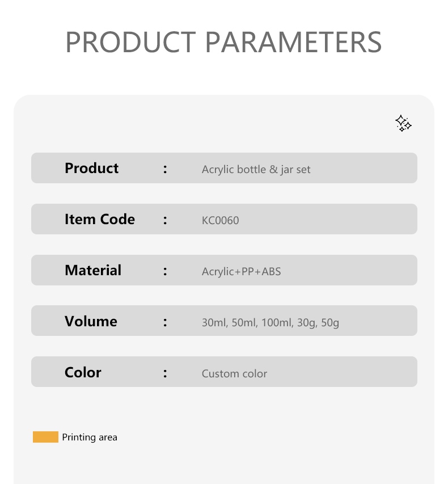Click the sparkle stars icon
448x484 pixels.
[x=403, y=123]
